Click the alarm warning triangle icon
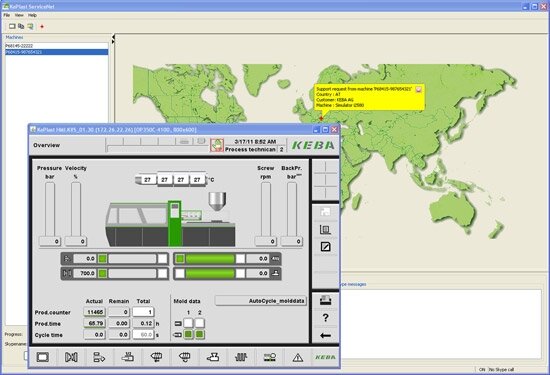Screen dimensions: 550x375 [297, 357]
